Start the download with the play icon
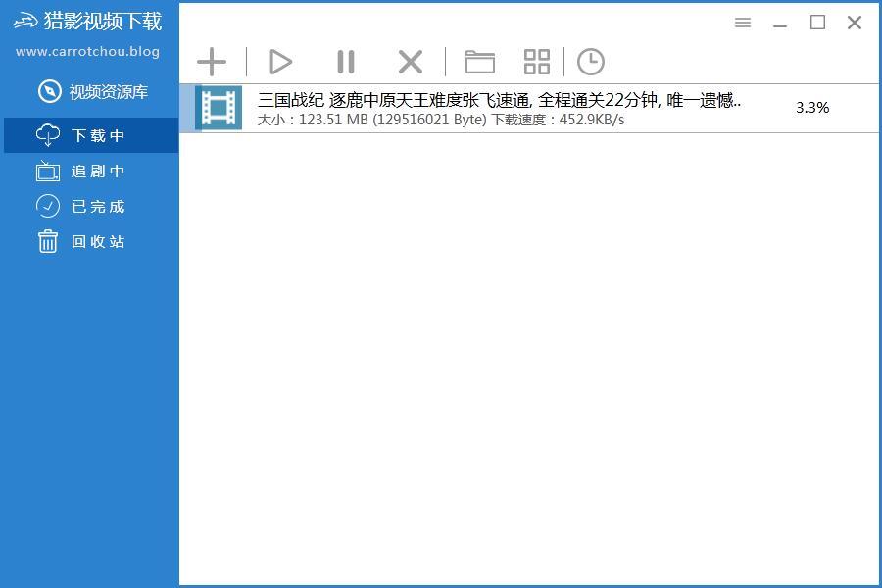 click(x=280, y=62)
